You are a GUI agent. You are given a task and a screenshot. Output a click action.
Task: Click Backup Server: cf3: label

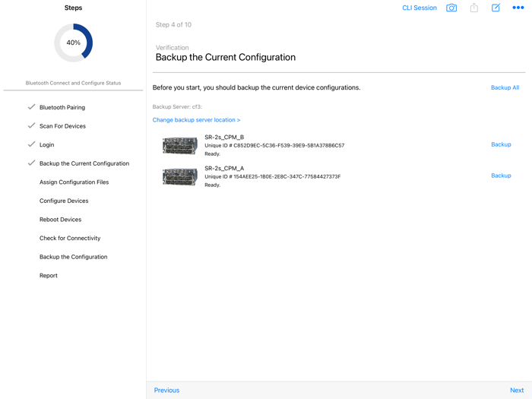pos(177,107)
